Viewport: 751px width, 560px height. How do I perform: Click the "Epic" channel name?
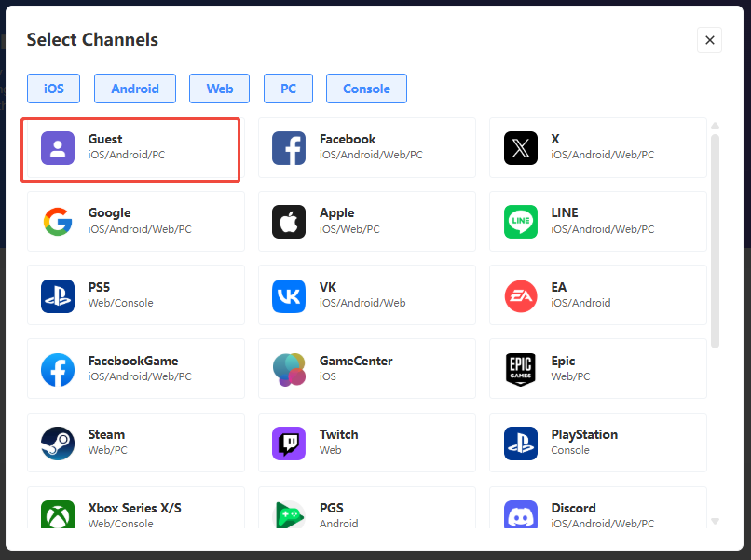click(x=563, y=362)
